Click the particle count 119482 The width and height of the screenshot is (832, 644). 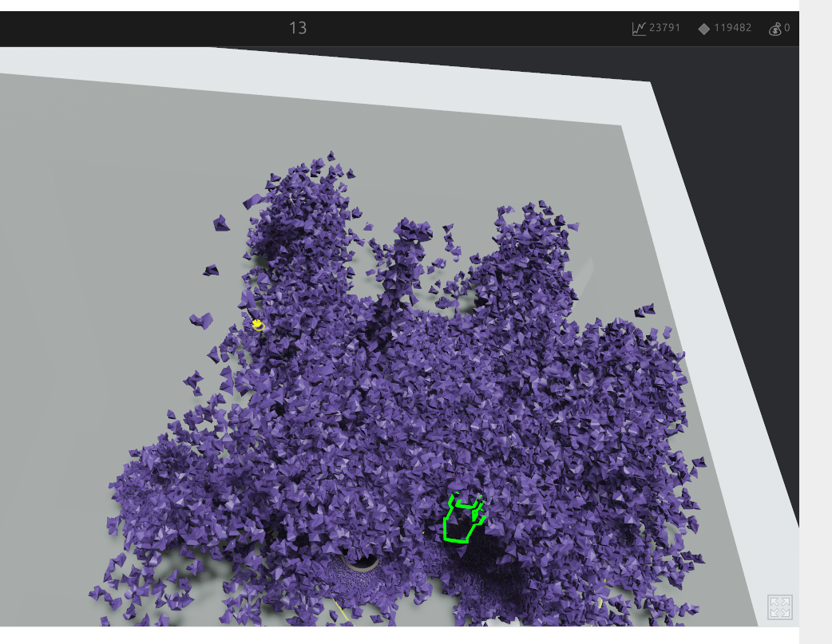pos(732,28)
